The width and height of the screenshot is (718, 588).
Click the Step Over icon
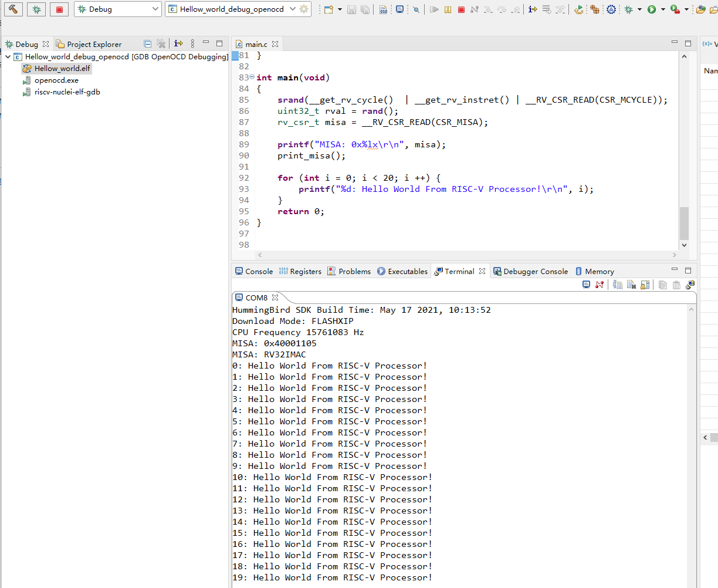point(502,9)
